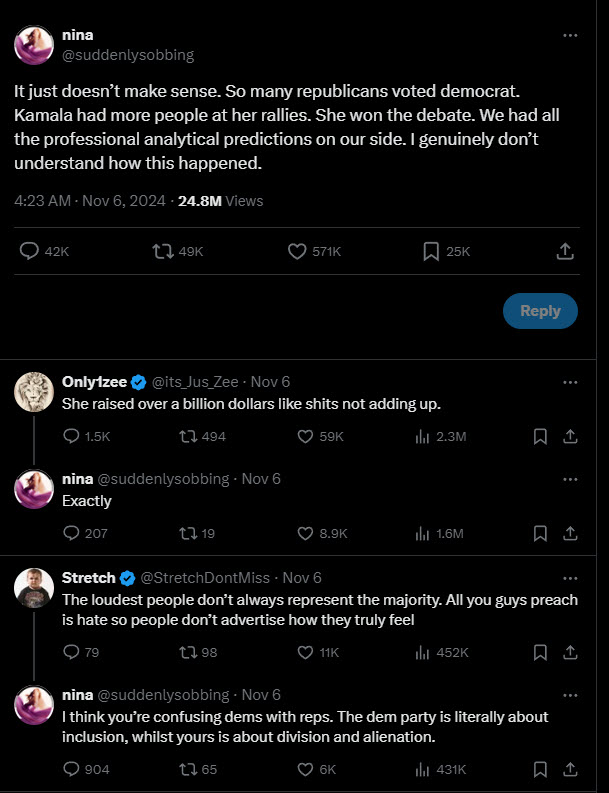The height and width of the screenshot is (793, 609).
Task: Bookmark nina's 'Exactly' reply
Action: 540,533
